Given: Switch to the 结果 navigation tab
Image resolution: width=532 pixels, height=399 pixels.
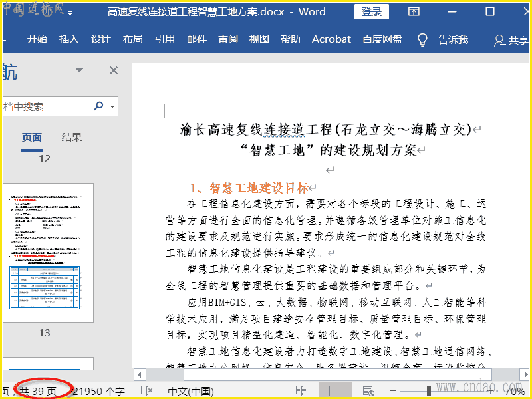Looking at the screenshot, I should [x=72, y=138].
